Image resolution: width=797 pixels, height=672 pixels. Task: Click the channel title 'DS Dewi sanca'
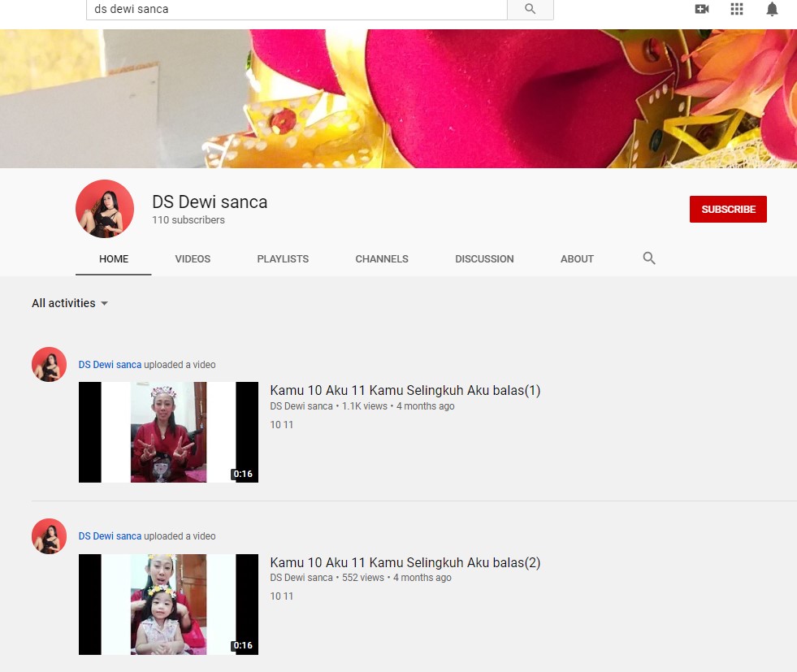[210, 202]
